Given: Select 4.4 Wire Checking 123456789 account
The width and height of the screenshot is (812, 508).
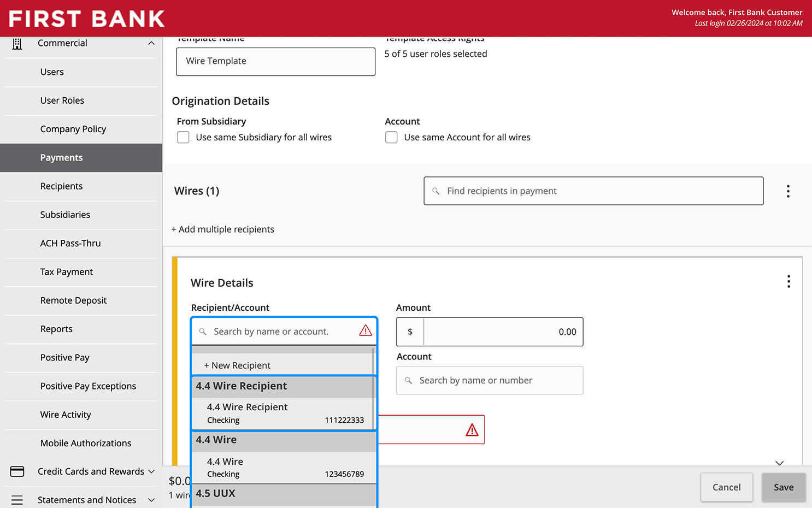Looking at the screenshot, I should coord(284,468).
